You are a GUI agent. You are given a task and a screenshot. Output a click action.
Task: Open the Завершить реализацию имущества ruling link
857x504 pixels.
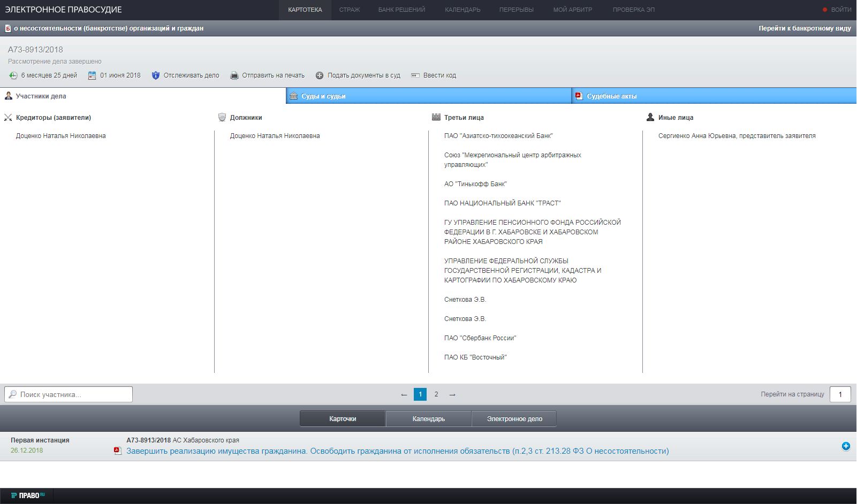tap(397, 451)
